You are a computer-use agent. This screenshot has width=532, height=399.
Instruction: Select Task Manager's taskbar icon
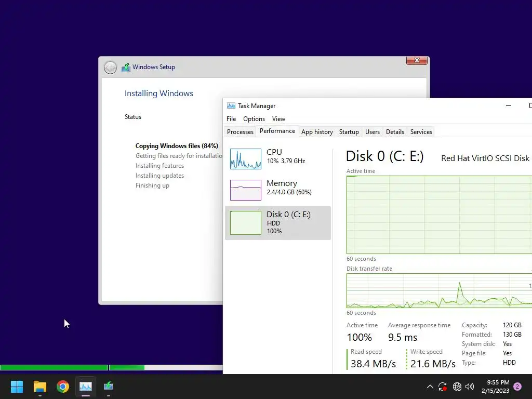[86, 387]
